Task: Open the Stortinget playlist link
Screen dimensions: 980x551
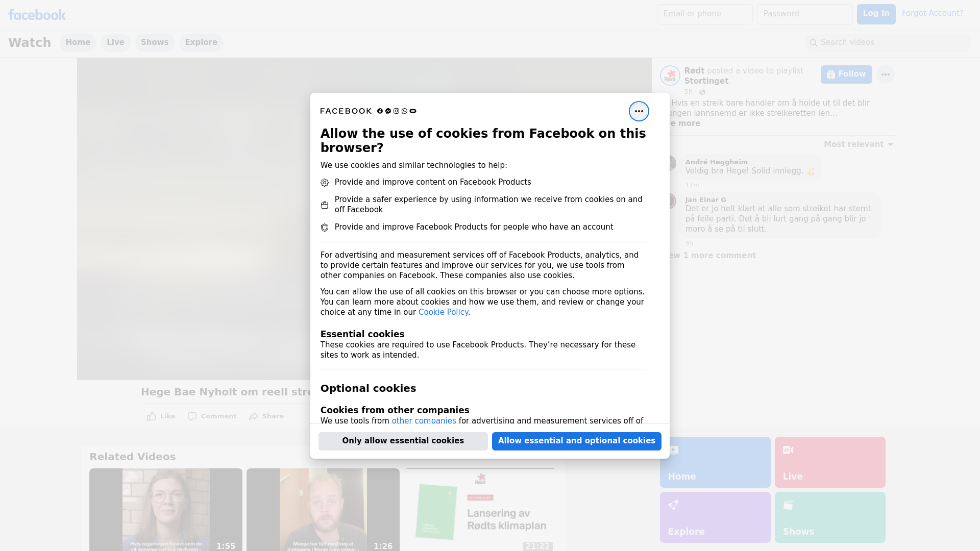Action: 706,81
